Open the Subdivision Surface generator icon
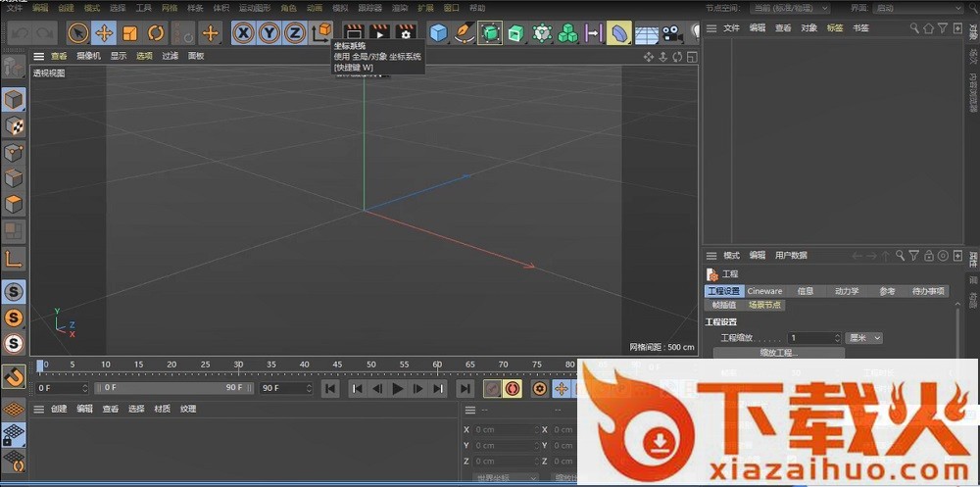Screen dimensions: 980x487 [x=491, y=32]
